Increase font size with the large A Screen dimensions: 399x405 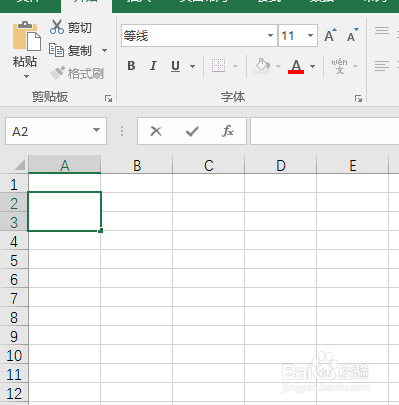(x=330, y=35)
